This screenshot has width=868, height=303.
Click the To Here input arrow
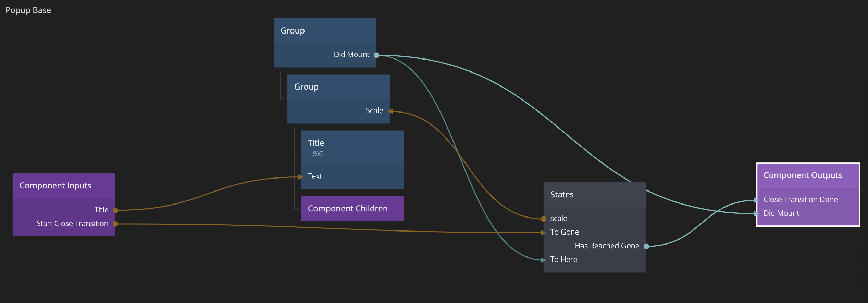pos(544,260)
